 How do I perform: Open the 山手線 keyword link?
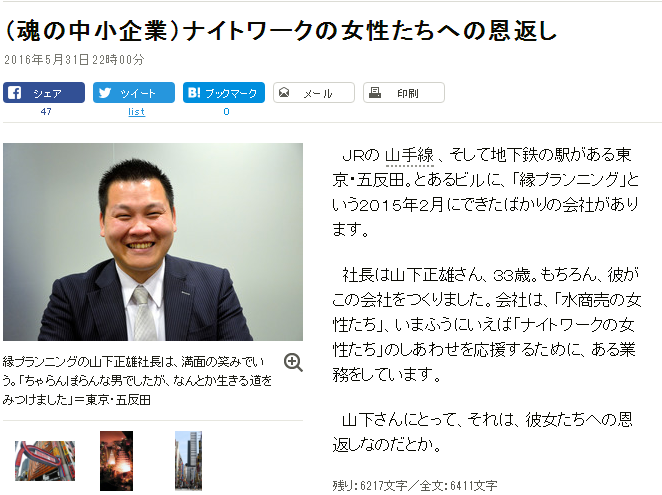coord(410,155)
